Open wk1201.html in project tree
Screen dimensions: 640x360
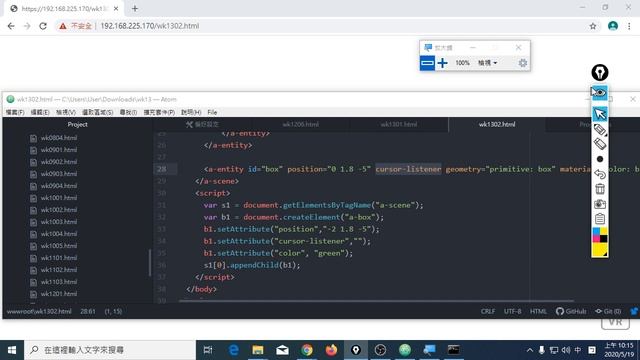(58, 294)
